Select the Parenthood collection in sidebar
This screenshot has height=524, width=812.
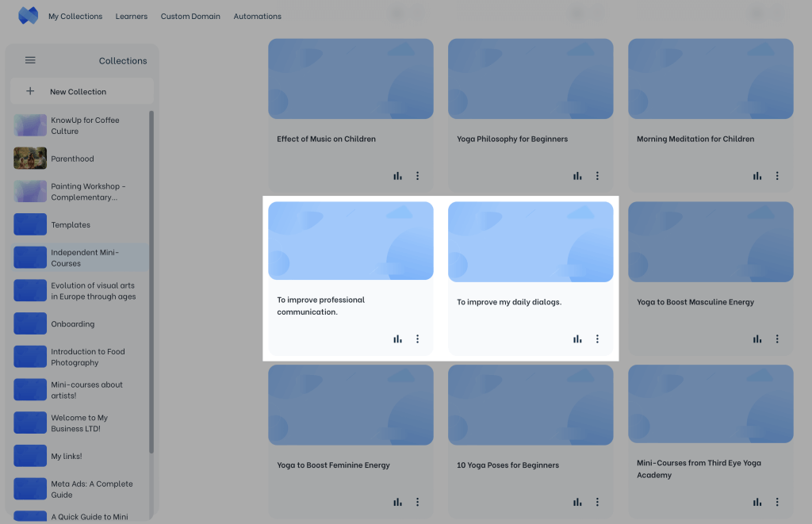click(x=72, y=159)
